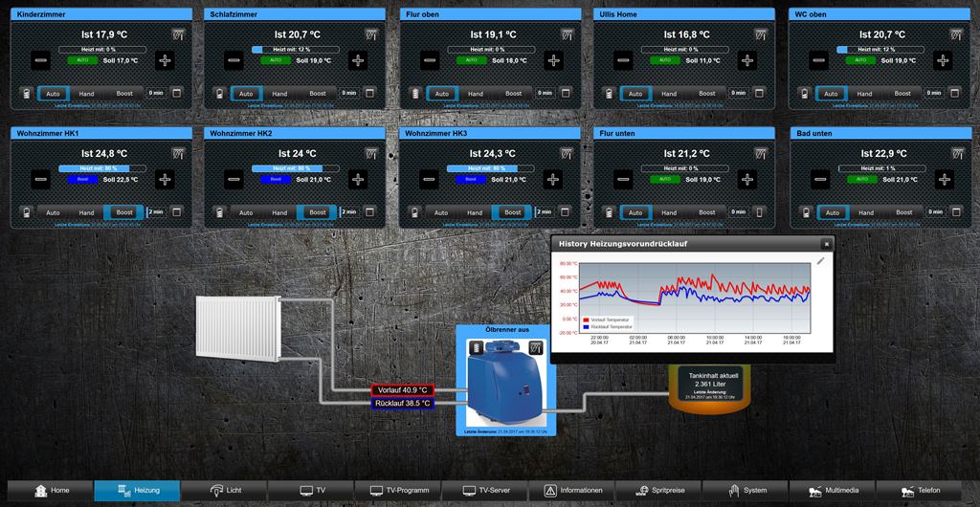The width and height of the screenshot is (980, 507).
Task: Switch Schlafzimmer to Hand mode
Action: click(279, 94)
